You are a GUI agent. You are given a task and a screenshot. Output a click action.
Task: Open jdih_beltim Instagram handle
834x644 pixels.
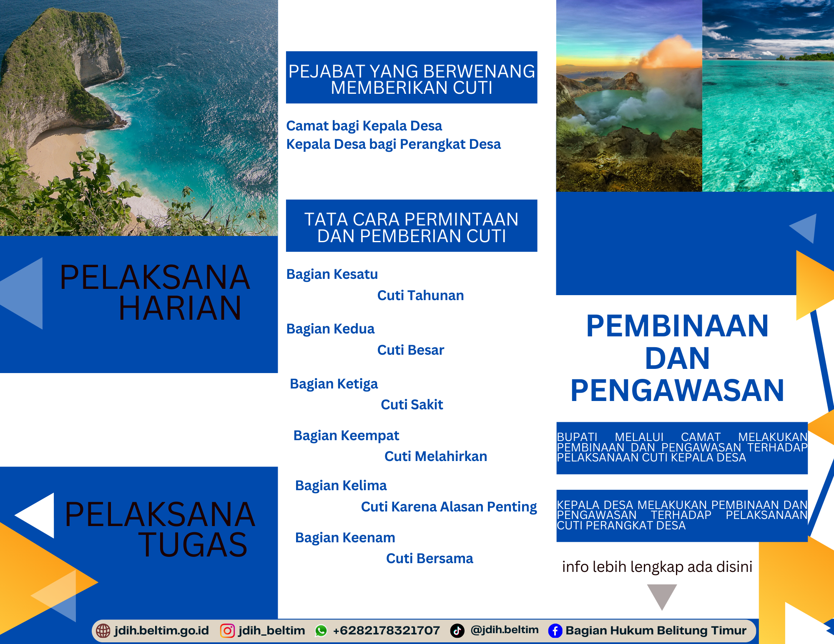click(x=271, y=630)
